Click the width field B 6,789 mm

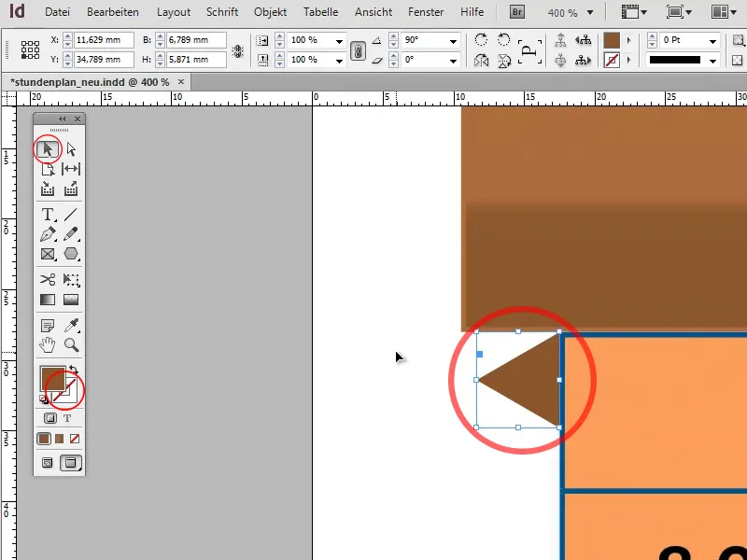point(196,40)
